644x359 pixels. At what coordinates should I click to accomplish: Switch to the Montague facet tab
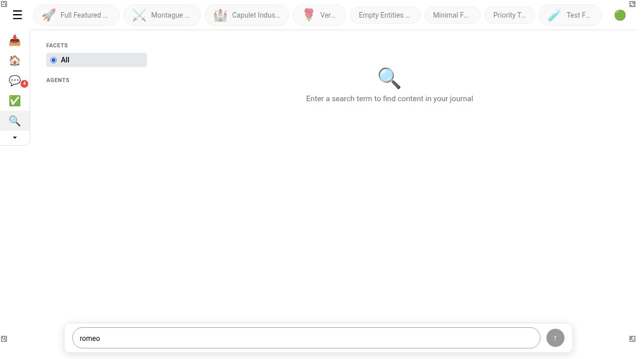pyautogui.click(x=162, y=15)
